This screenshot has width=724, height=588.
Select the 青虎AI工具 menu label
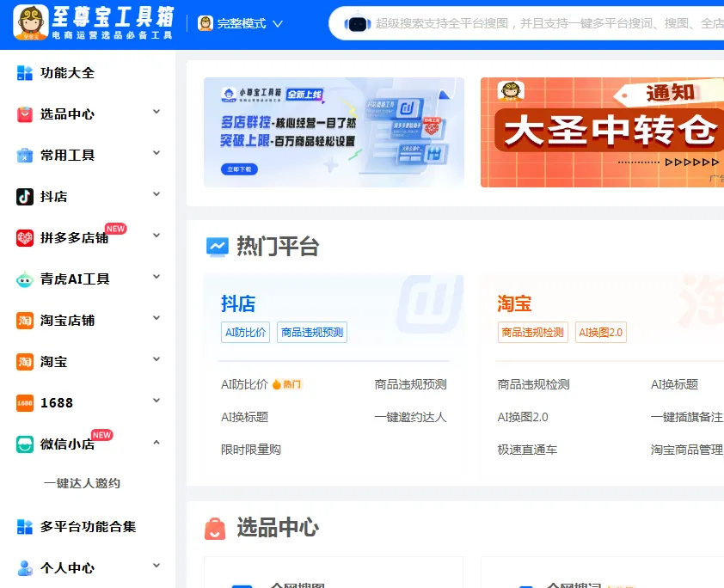75,279
